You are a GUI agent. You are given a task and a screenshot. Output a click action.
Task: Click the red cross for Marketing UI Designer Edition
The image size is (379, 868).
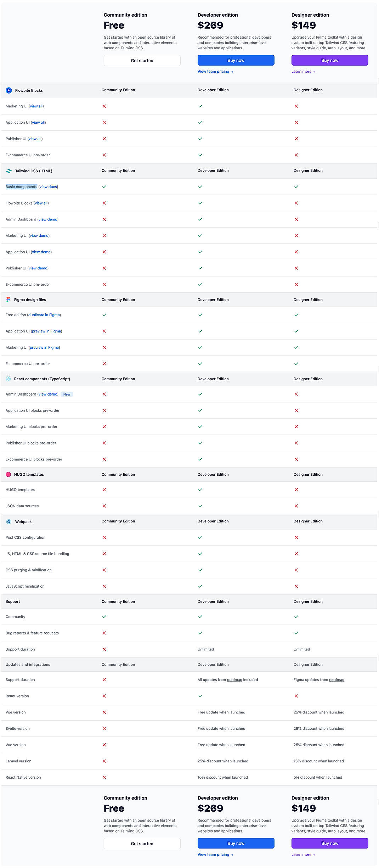296,106
